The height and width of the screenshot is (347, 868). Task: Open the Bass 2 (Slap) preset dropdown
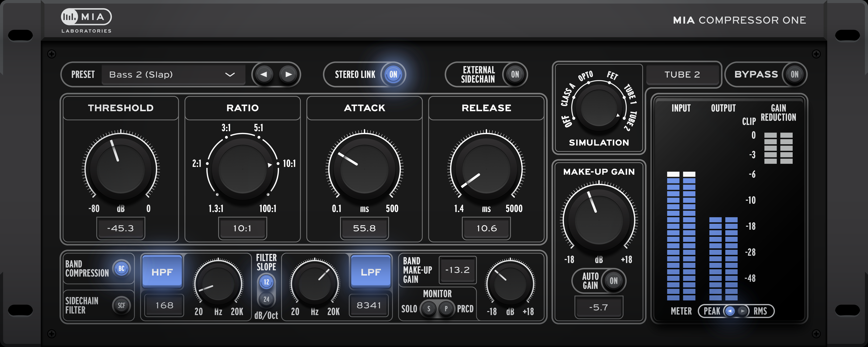tap(173, 74)
